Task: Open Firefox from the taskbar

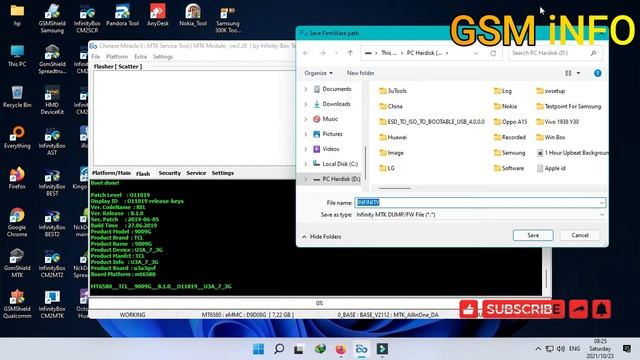Action: 340,349
